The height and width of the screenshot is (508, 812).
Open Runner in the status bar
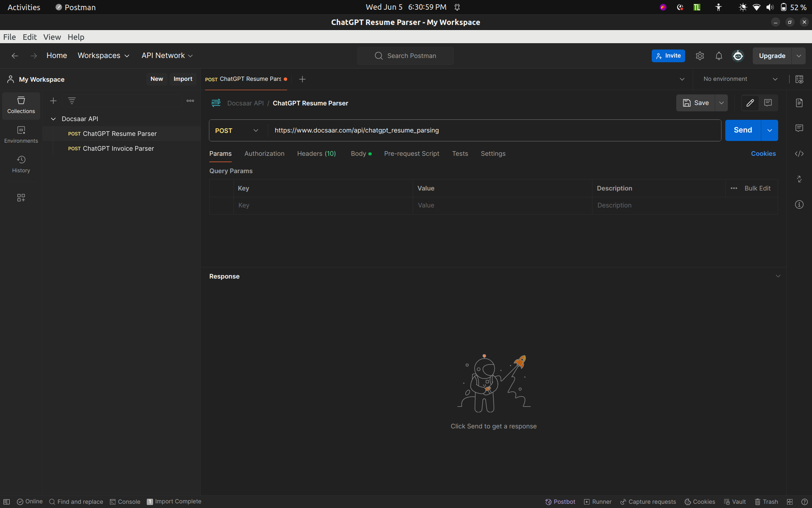point(598,502)
